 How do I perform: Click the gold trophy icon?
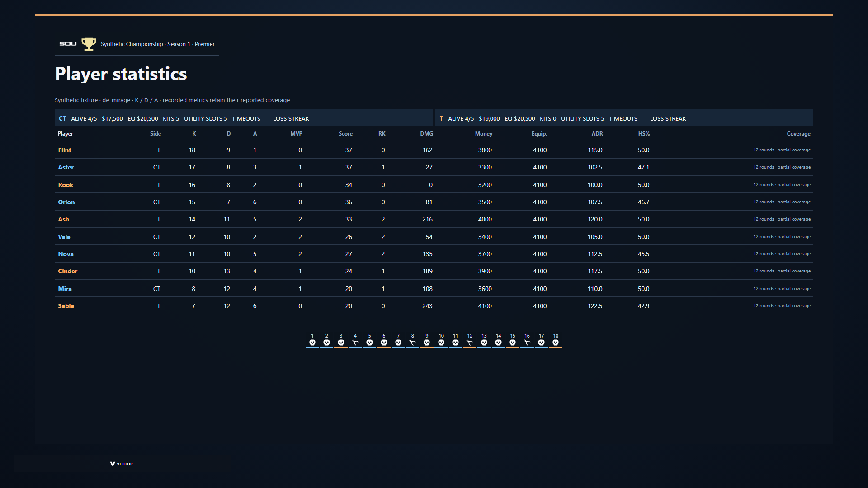click(89, 44)
